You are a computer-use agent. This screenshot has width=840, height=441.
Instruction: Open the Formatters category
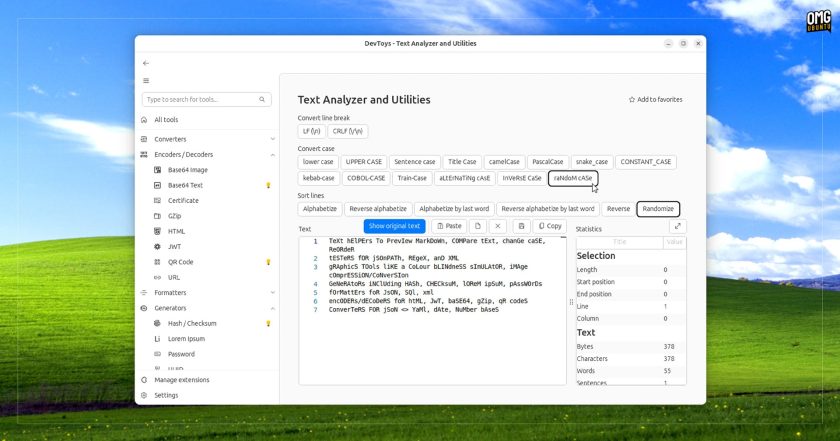pyautogui.click(x=208, y=293)
